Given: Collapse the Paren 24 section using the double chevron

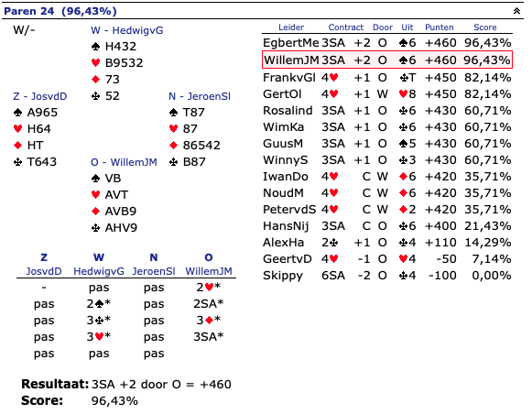Looking at the screenshot, I should pyautogui.click(x=516, y=11).
